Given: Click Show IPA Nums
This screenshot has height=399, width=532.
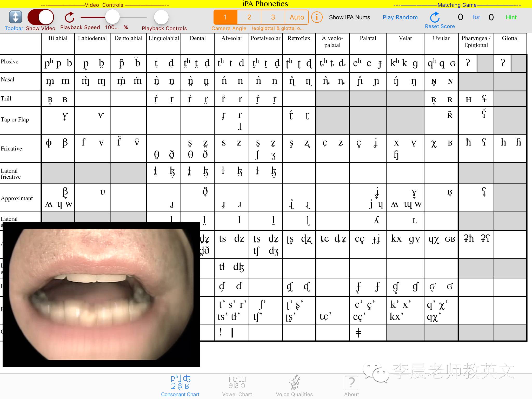Looking at the screenshot, I should point(349,17).
